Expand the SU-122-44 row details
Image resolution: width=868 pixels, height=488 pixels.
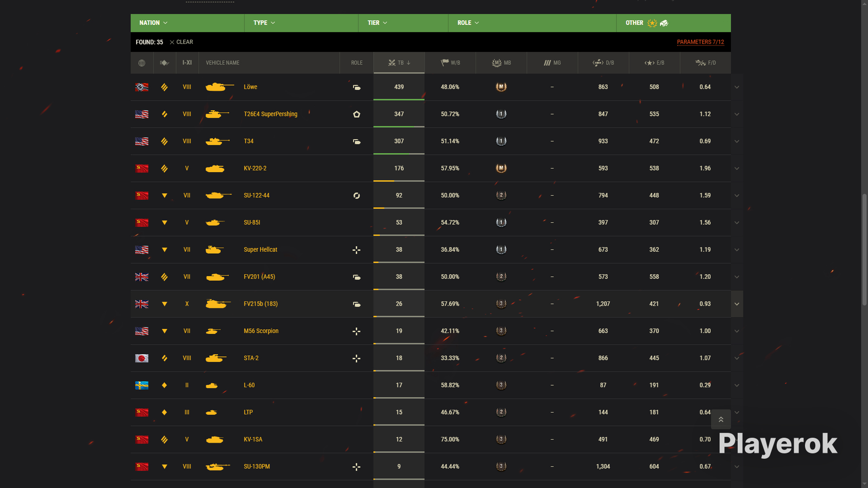click(737, 196)
